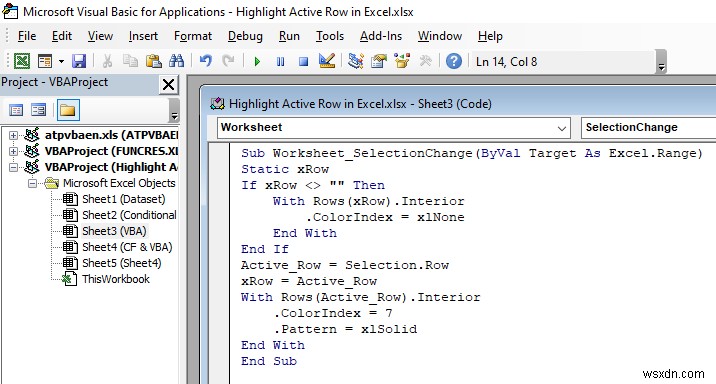716x384 pixels.
Task: Click the code window margin indicator bar
Action: (220, 263)
